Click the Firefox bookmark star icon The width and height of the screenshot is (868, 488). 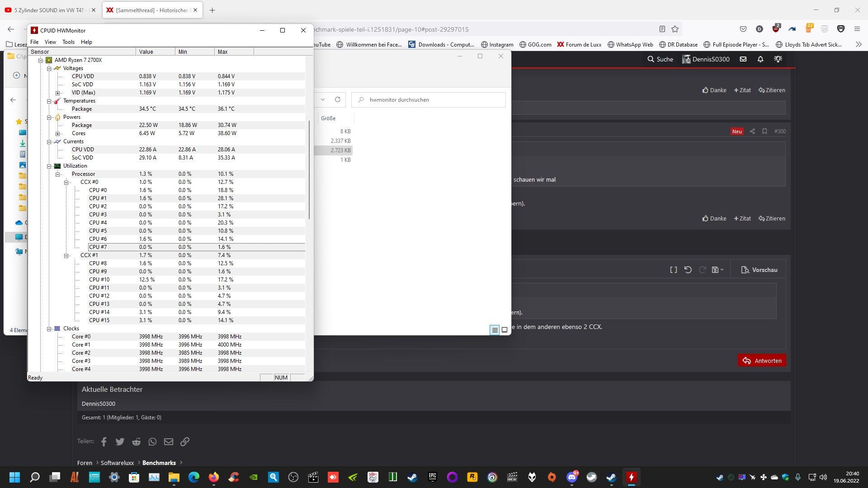point(675,29)
